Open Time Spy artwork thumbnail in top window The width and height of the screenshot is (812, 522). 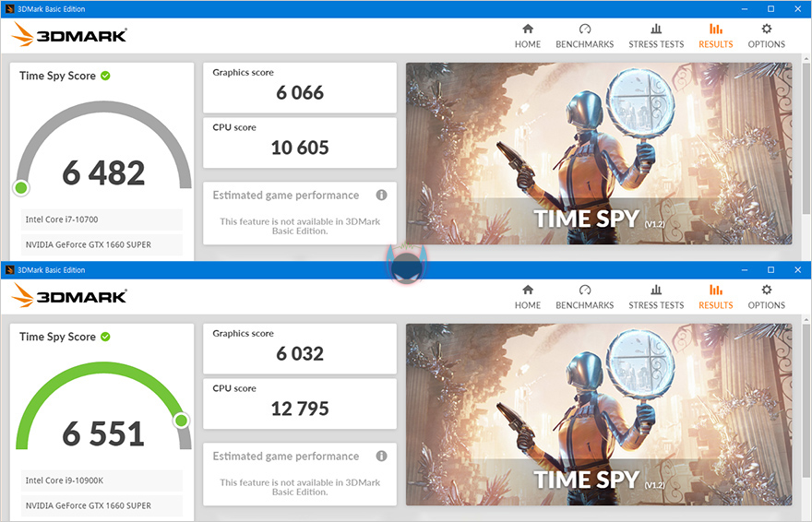point(599,154)
